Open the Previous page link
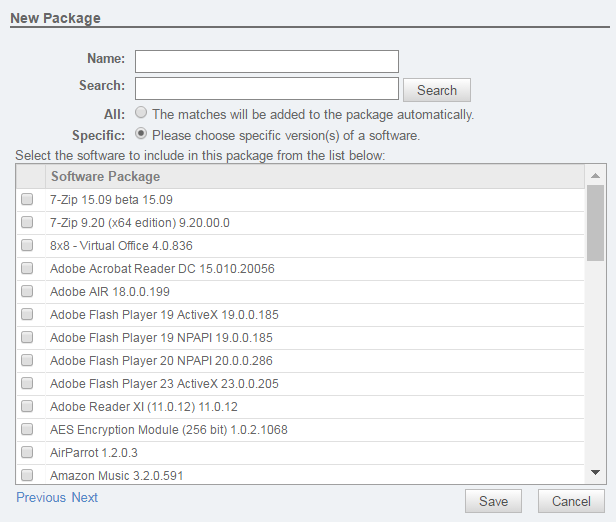Screen dimensions: 616x522 41,497
